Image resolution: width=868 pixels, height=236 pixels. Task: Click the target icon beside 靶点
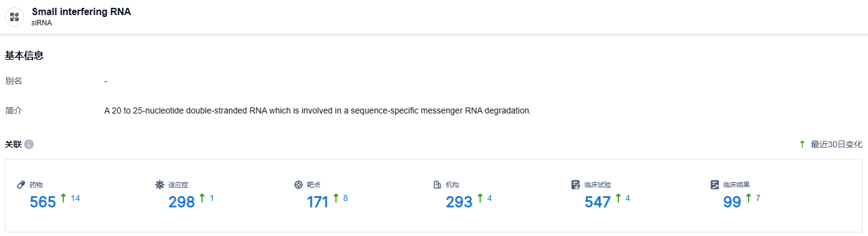point(299,185)
